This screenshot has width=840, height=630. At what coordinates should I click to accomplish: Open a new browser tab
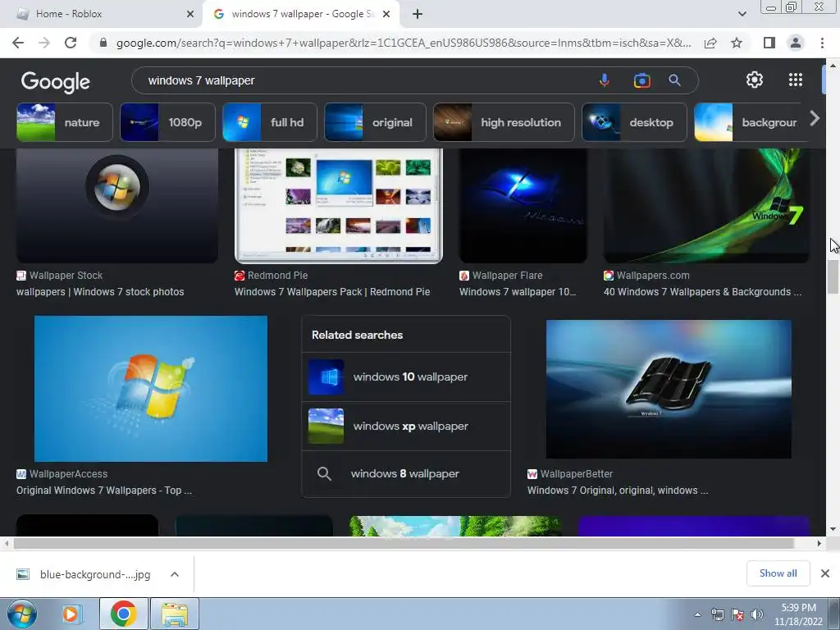tap(418, 14)
